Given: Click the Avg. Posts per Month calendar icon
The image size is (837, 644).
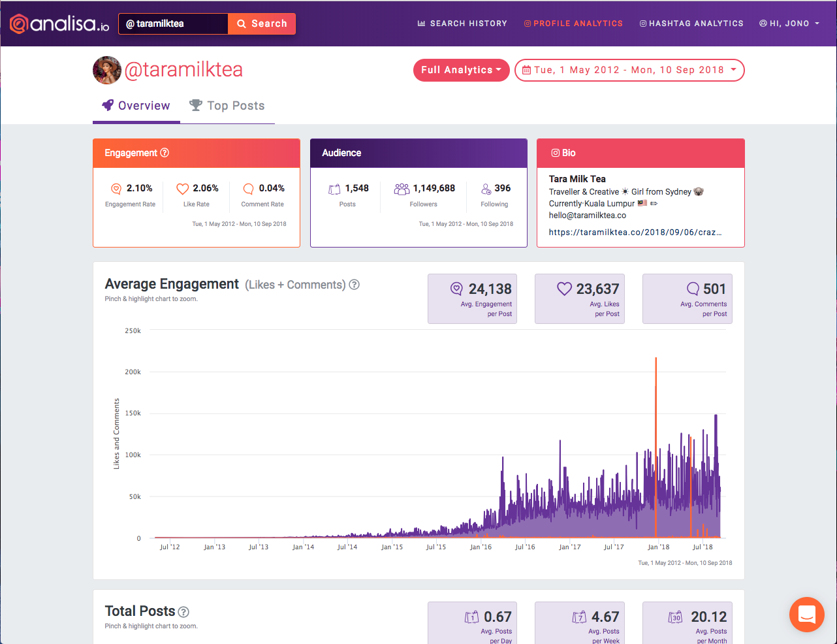Looking at the screenshot, I should [x=676, y=617].
